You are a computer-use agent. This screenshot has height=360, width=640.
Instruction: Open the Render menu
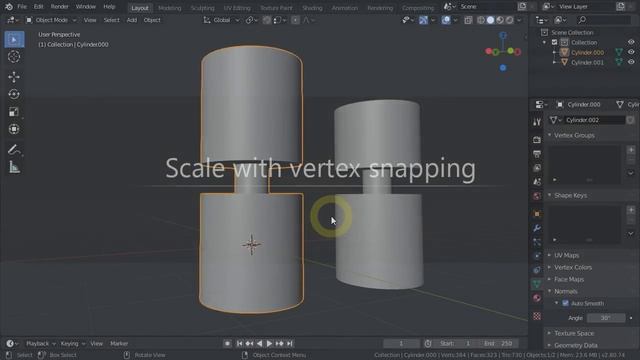(60, 7)
